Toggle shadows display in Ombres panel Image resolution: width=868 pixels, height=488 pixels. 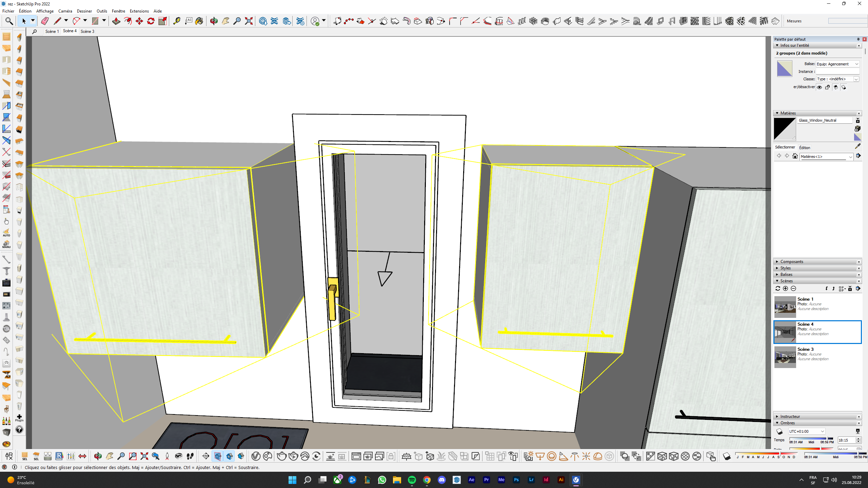click(x=779, y=431)
